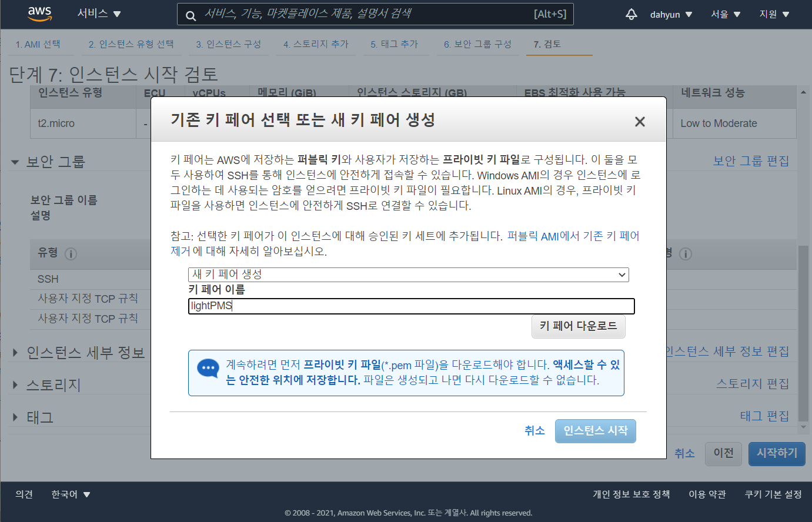Open the 지원 support menu

[x=774, y=14]
